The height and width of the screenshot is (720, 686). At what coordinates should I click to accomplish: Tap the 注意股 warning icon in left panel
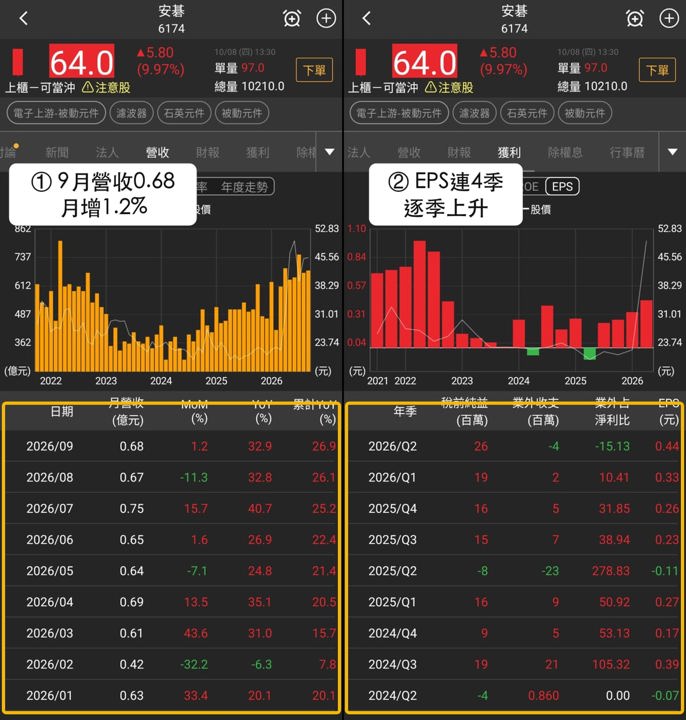click(x=88, y=87)
